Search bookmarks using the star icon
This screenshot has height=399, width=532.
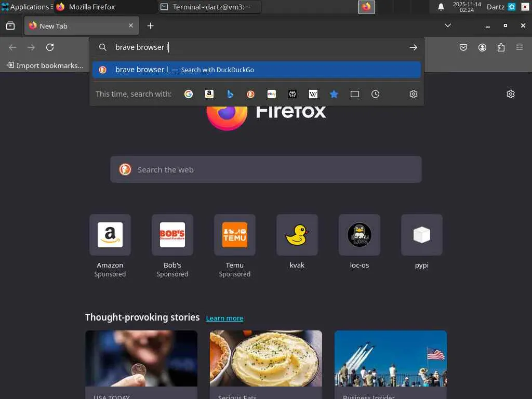(334, 94)
